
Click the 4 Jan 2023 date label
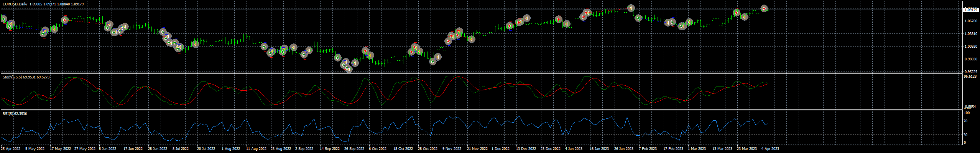click(574, 148)
